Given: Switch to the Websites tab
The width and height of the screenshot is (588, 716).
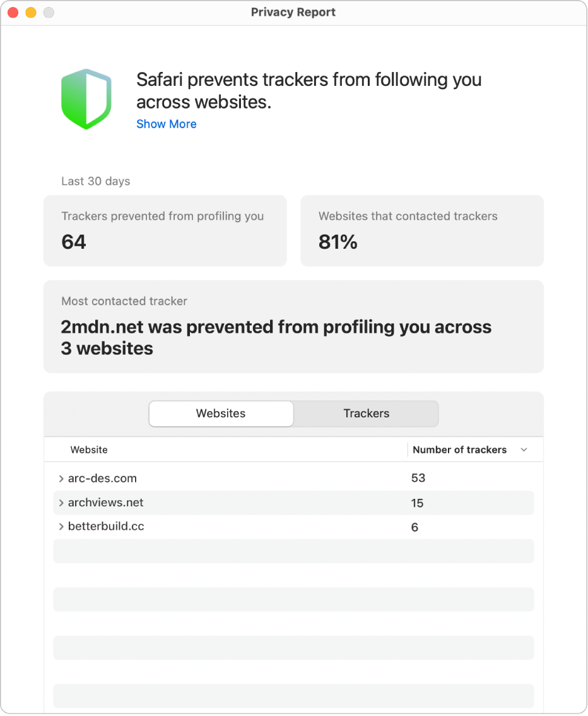Looking at the screenshot, I should point(220,414).
